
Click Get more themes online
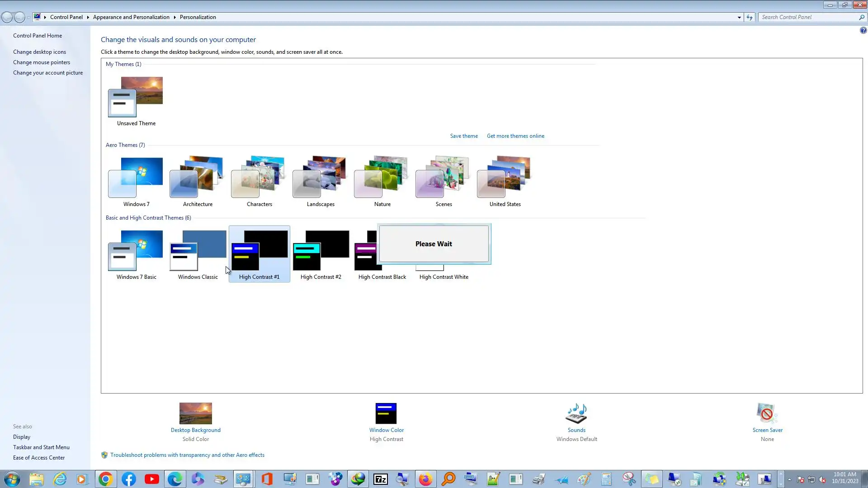[x=515, y=136]
